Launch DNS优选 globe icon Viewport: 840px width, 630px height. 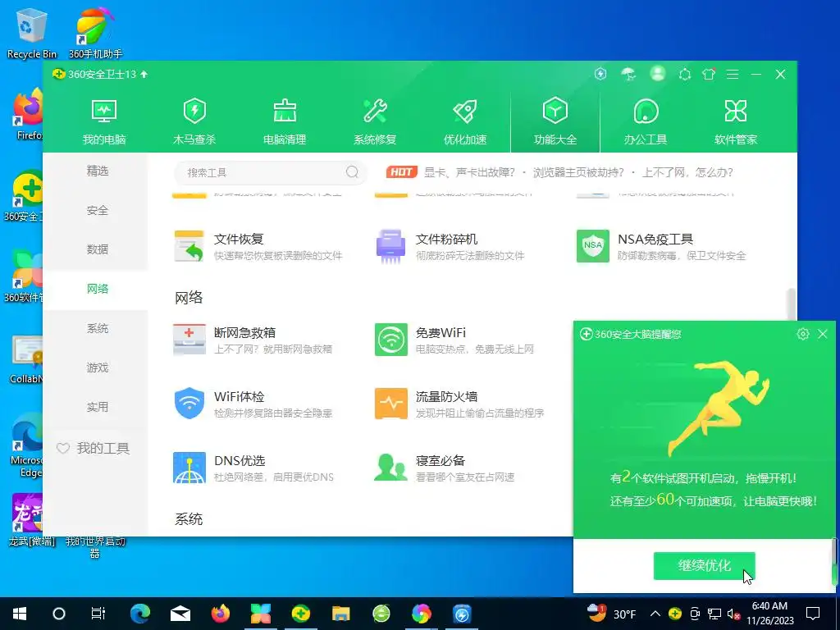click(189, 468)
